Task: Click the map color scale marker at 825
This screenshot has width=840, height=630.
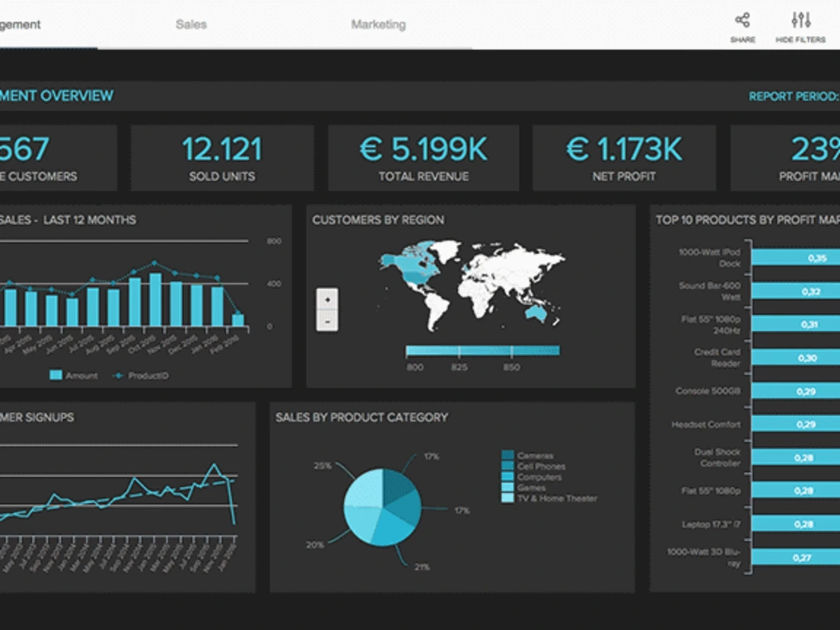Action: tap(458, 349)
